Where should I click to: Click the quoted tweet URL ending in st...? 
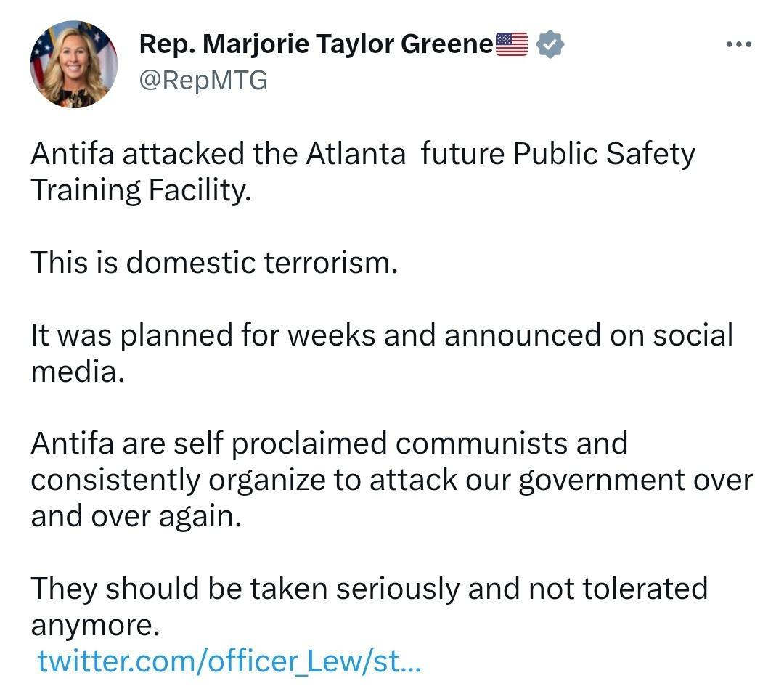tap(229, 662)
